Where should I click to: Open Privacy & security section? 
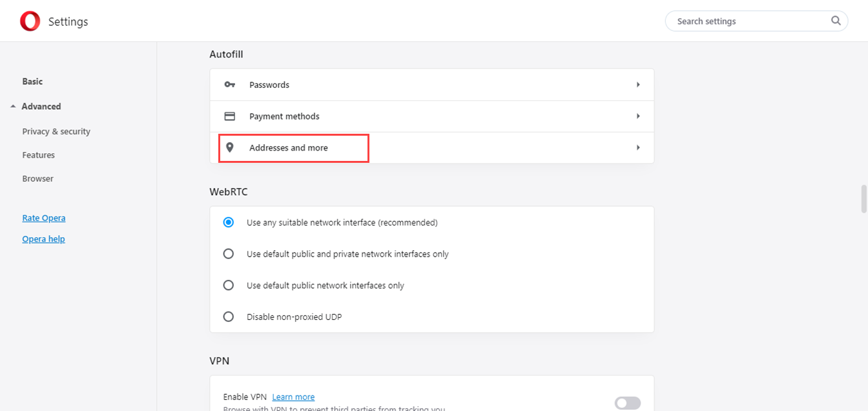pyautogui.click(x=56, y=131)
